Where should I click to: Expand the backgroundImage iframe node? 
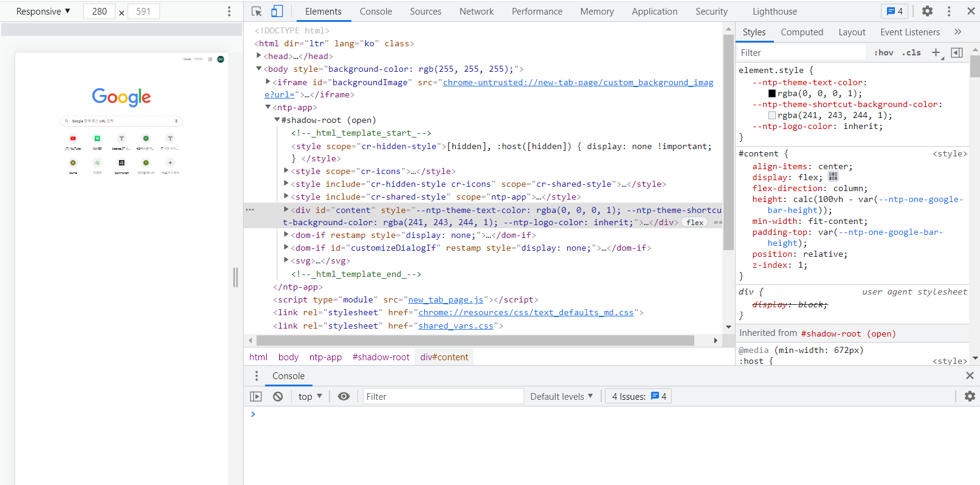267,82
